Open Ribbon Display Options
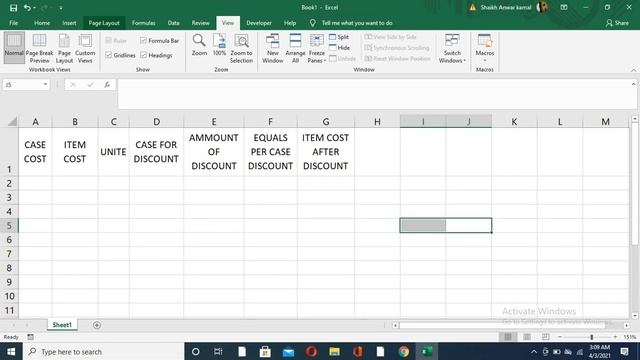 point(564,7)
